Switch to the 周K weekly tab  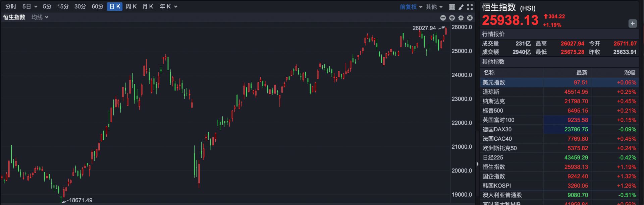(131, 6)
